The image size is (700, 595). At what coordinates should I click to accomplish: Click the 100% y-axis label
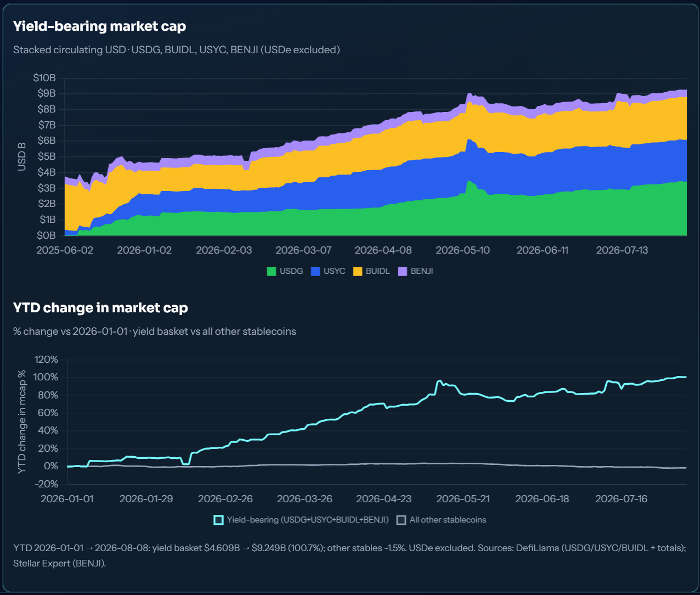click(x=46, y=377)
